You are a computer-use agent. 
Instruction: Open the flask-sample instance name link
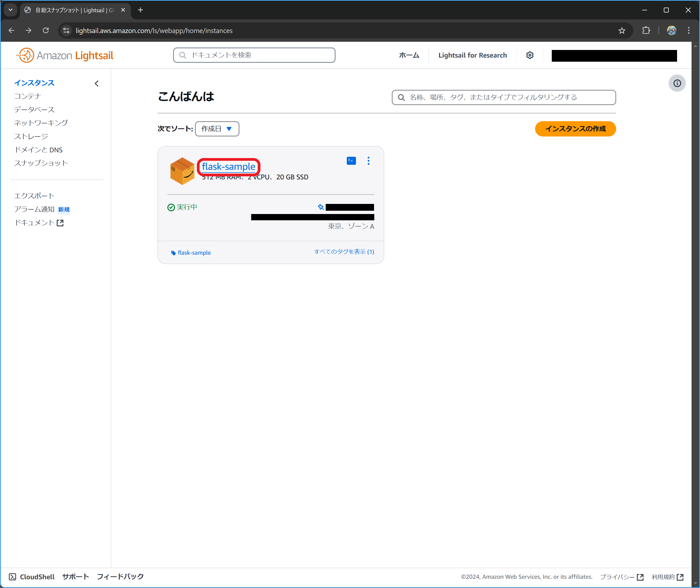228,167
